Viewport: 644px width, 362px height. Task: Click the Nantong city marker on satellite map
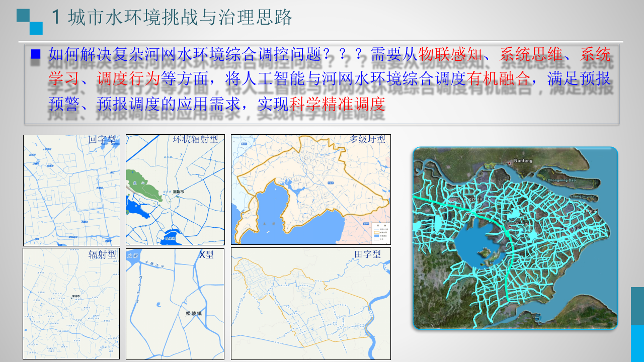509,162
